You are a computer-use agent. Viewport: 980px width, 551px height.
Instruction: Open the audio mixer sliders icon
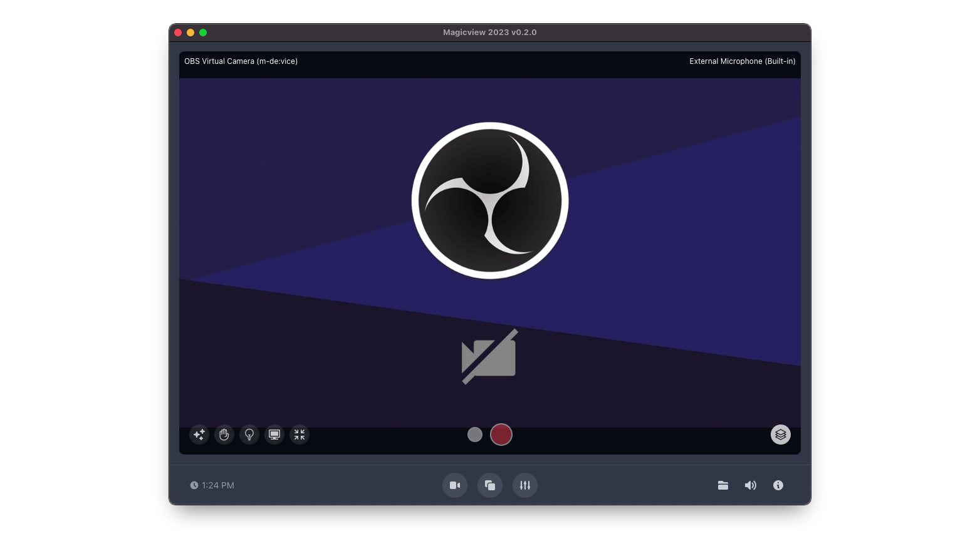pos(525,485)
